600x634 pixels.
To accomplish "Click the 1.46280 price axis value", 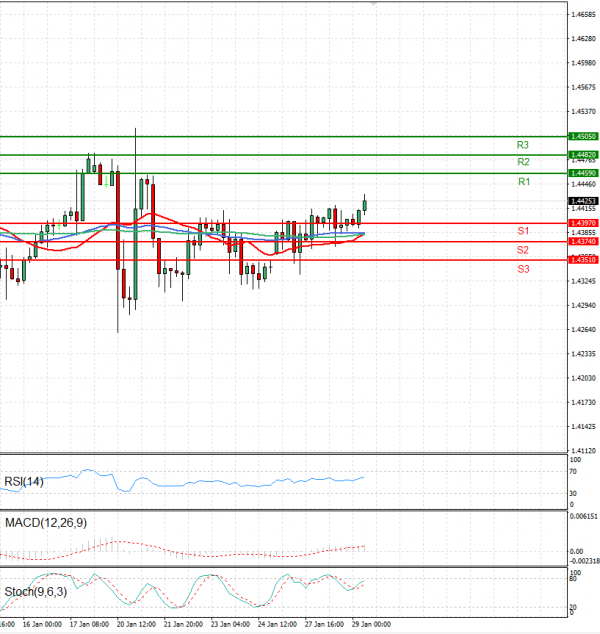I will click(583, 39).
